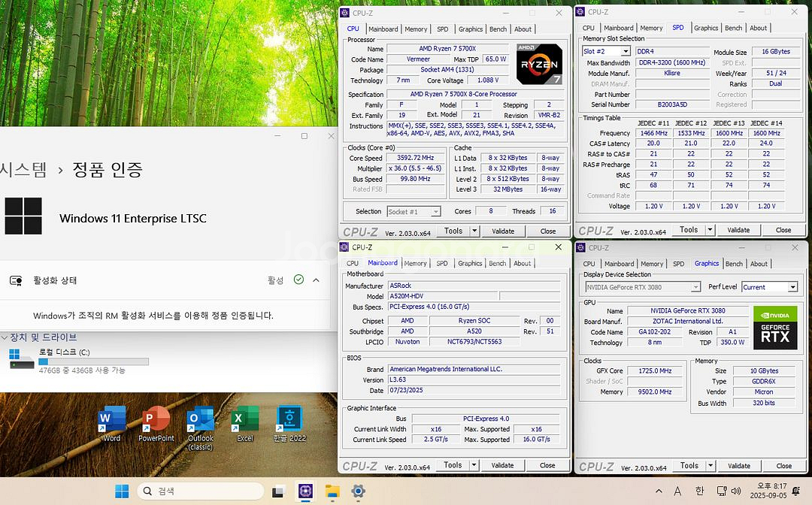Click the C: drive usage bar
Screen dimensions: 812x505
tap(94, 361)
